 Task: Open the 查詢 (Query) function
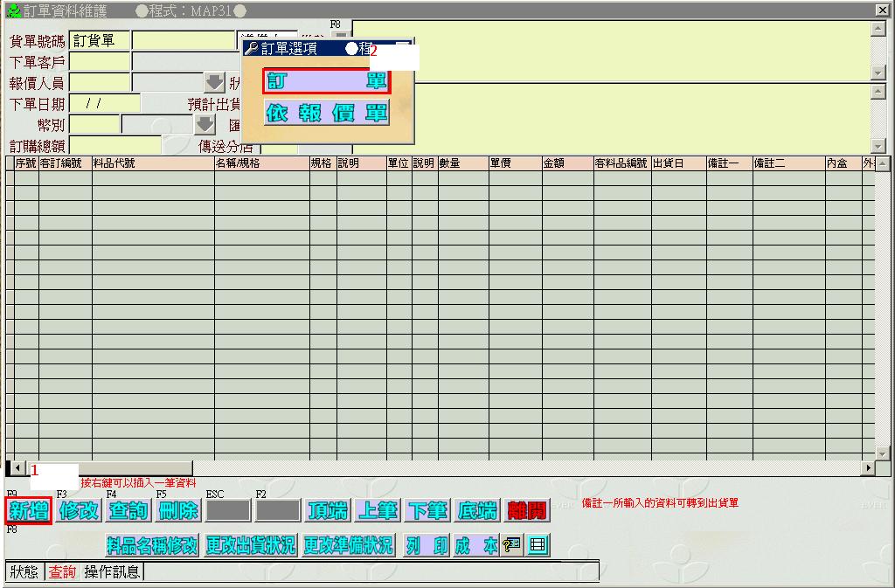(128, 511)
